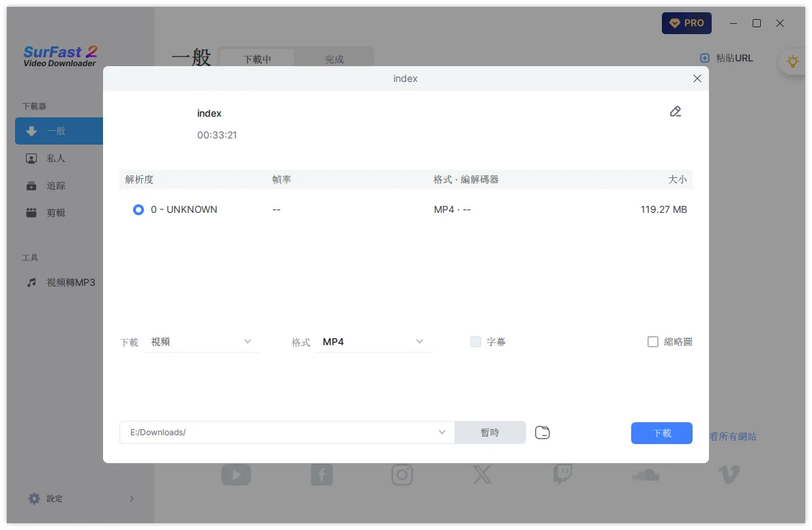
Task: Select the 0 - UNKNOWN resolution radio button
Action: tap(139, 210)
